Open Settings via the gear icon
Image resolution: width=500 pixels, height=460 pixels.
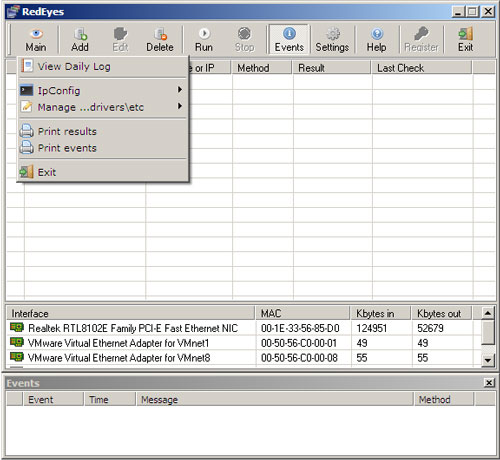[x=332, y=34]
